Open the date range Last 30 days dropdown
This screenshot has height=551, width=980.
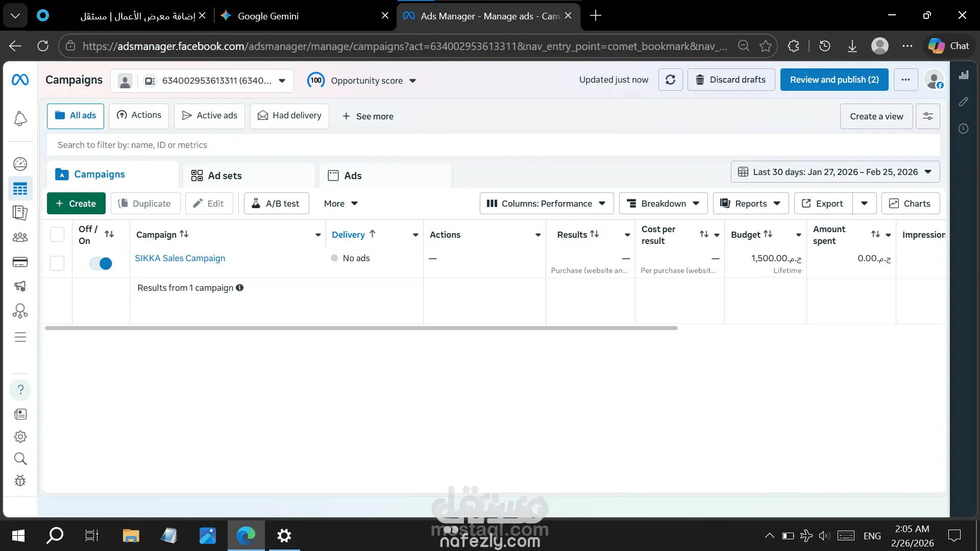click(835, 172)
